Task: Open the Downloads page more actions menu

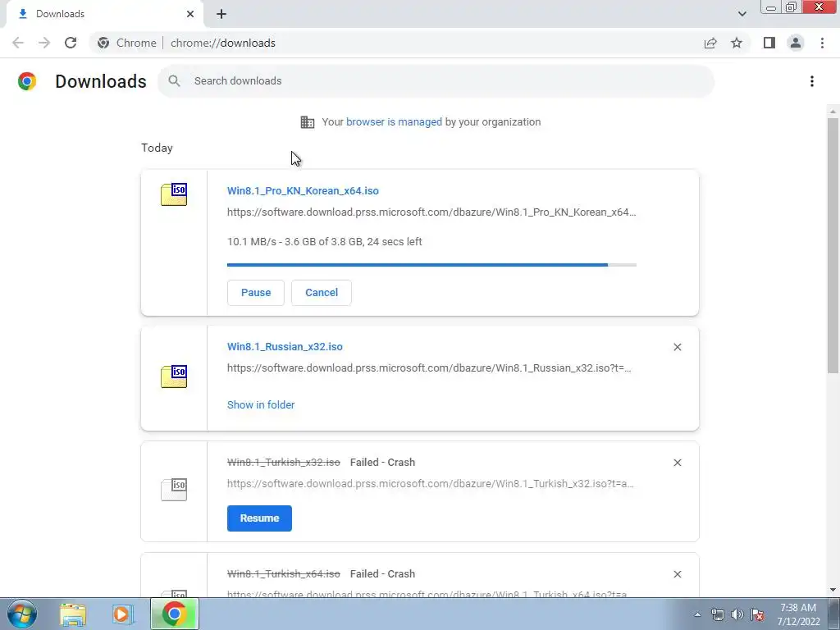Action: pos(812,81)
